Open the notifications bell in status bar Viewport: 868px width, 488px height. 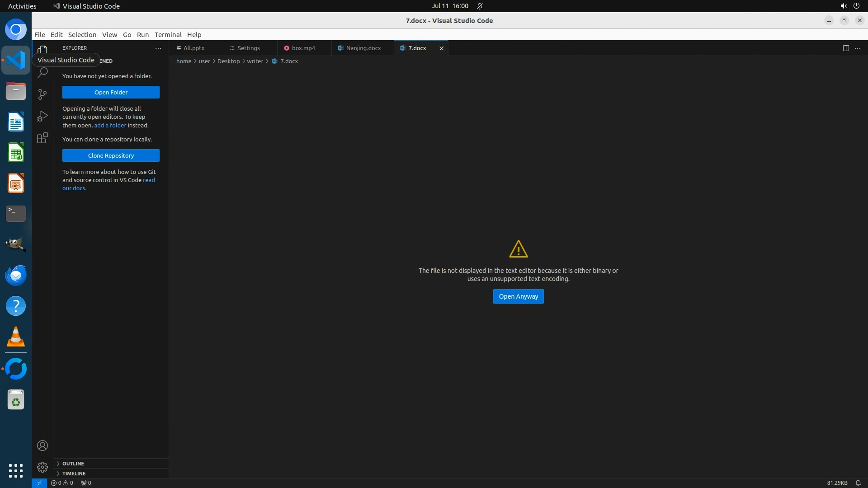point(858,483)
